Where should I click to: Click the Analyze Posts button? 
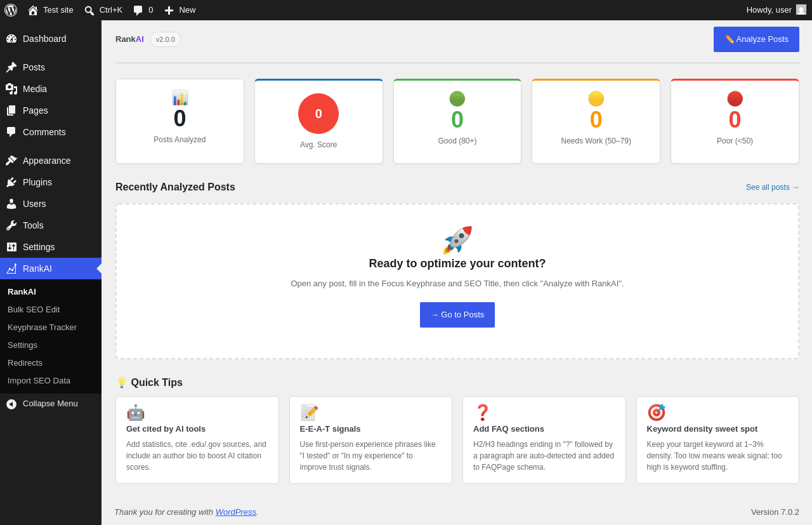pyautogui.click(x=756, y=39)
